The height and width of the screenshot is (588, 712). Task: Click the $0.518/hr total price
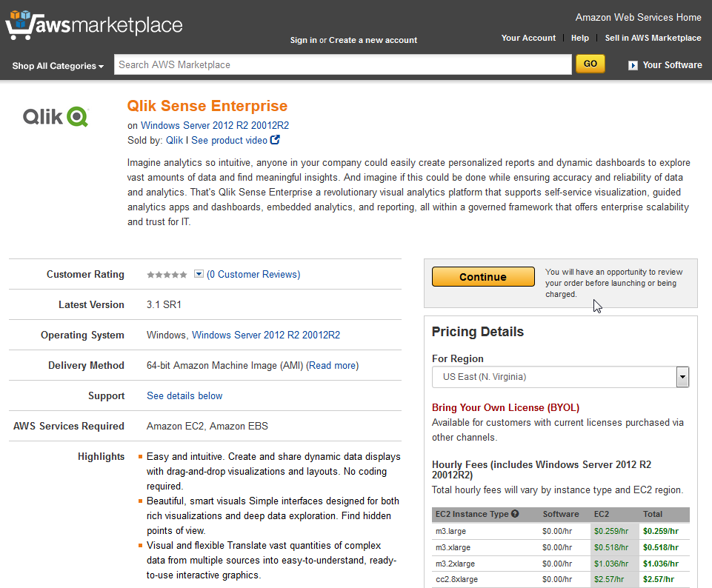(x=661, y=547)
